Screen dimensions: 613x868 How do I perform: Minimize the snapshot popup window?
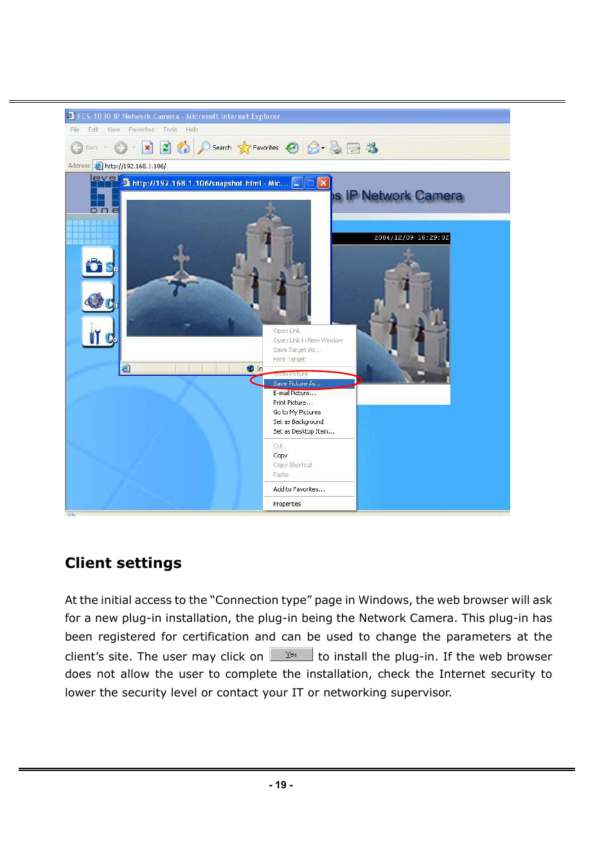coord(297,183)
